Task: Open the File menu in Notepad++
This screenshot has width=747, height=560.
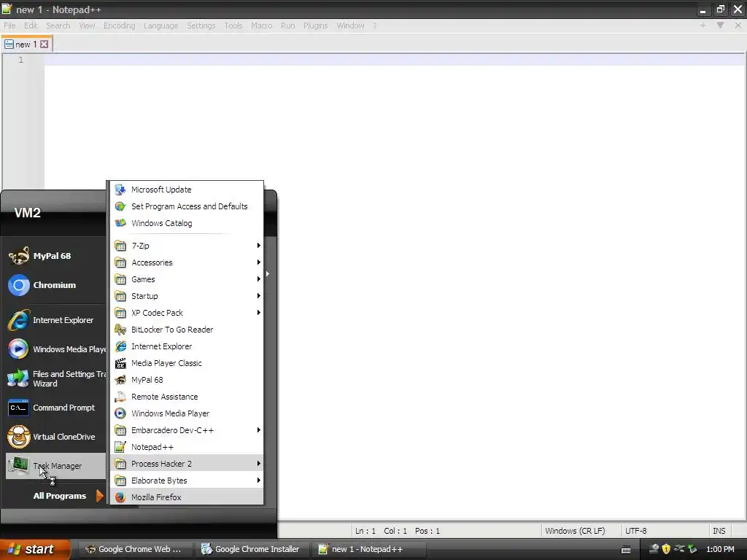Action: click(x=9, y=26)
